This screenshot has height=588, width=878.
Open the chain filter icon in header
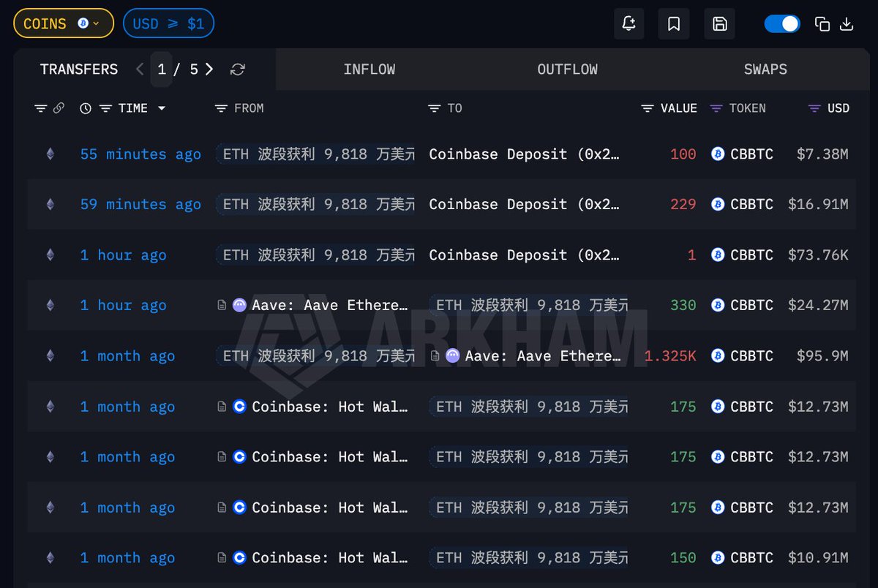tap(41, 108)
